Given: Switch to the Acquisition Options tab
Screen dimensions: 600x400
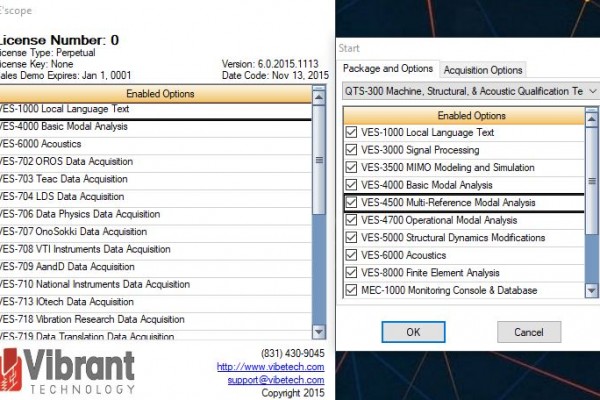Looking at the screenshot, I should tap(483, 69).
